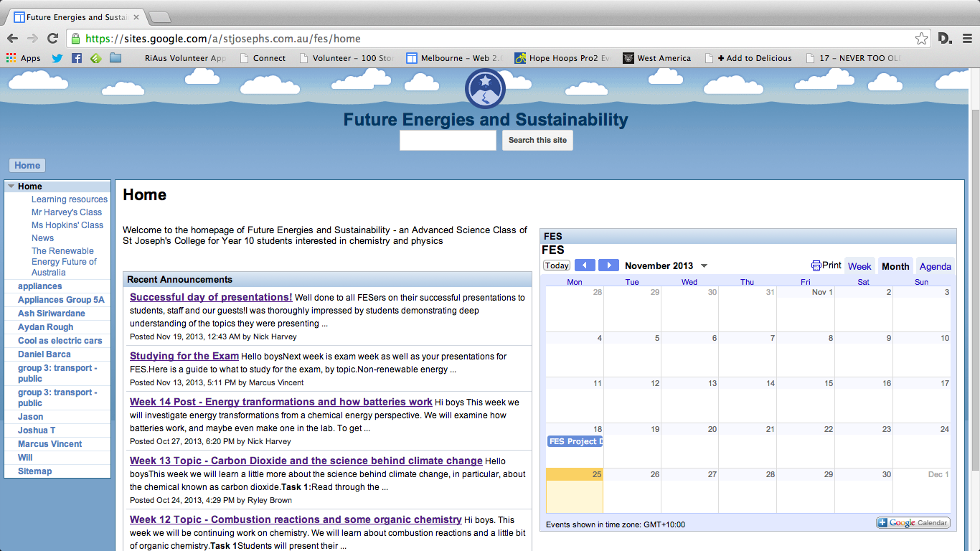Open the Successful day of presentations! announcement
The image size is (980, 551).
(x=211, y=297)
